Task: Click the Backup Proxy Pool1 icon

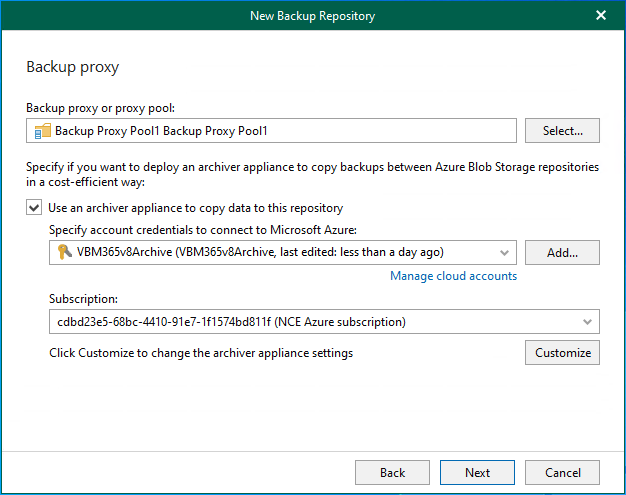Action: tap(42, 131)
